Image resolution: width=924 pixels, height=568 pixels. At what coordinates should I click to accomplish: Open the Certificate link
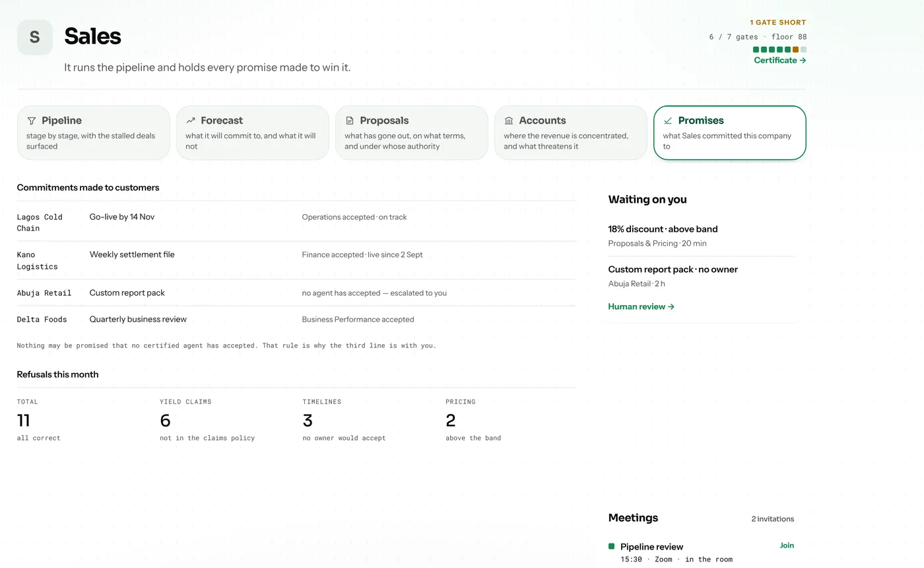click(x=780, y=60)
